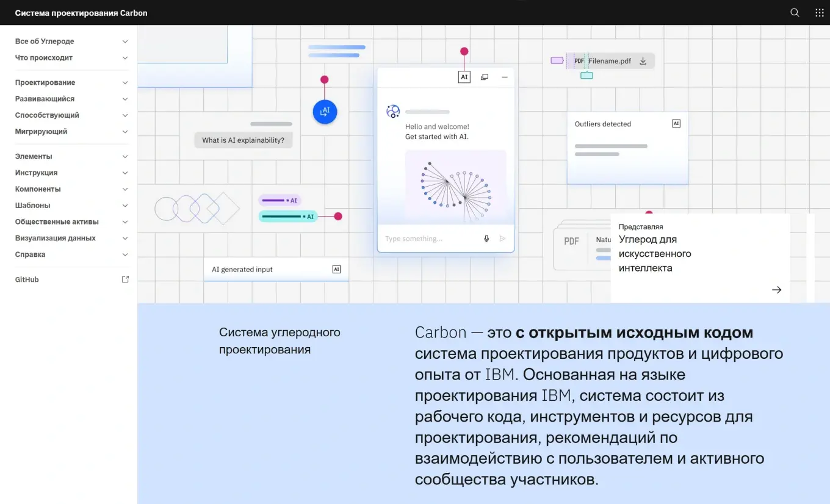Expand the "Проектирование" sidebar chevron
Screen dimensions: 830x504
125,82
